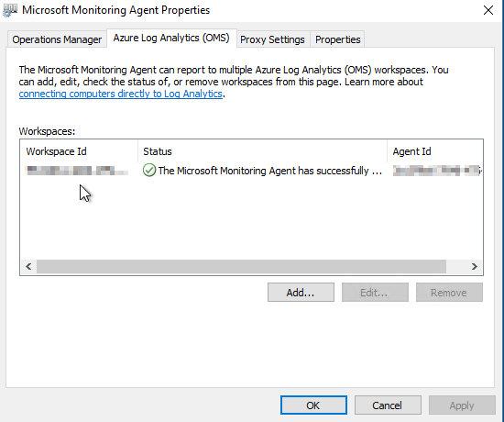Click the Monitoring Agent title bar icon
The height and width of the screenshot is (422, 504).
click(x=10, y=10)
